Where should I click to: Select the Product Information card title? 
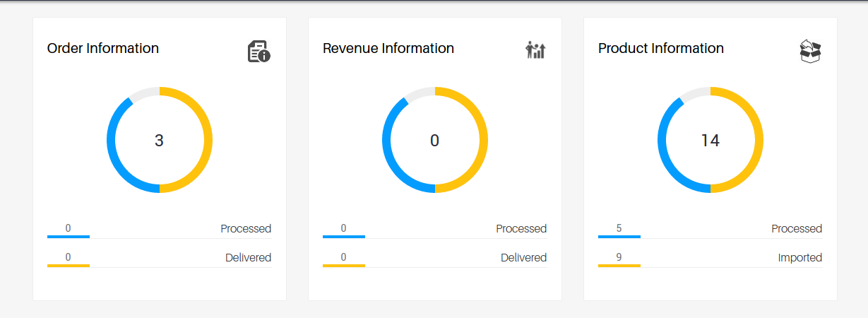(x=661, y=48)
